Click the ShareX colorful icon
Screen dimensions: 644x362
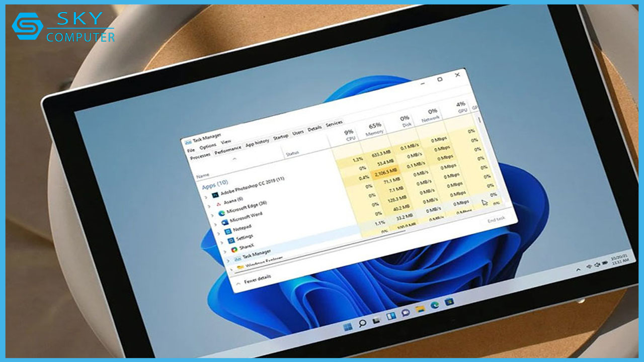234,248
